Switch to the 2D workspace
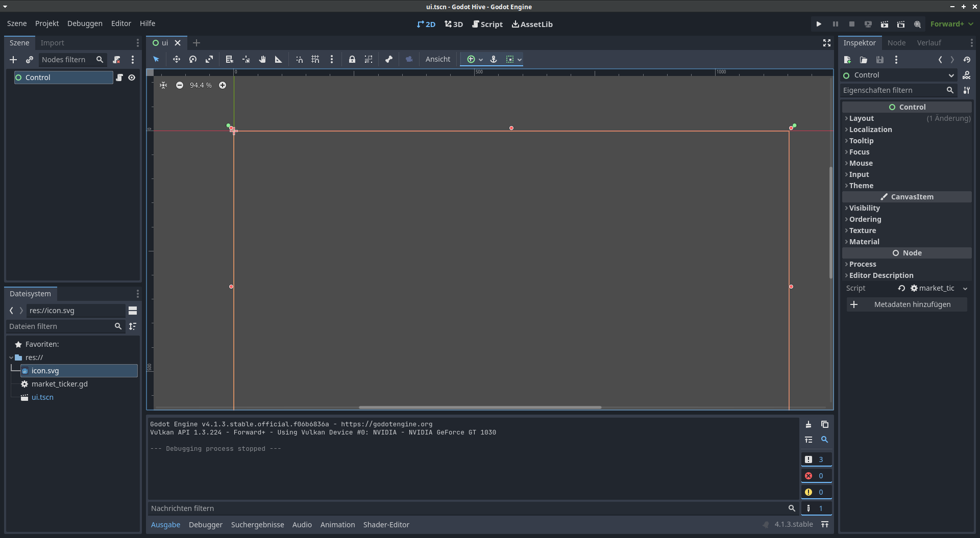This screenshot has width=980, height=538. pyautogui.click(x=426, y=24)
